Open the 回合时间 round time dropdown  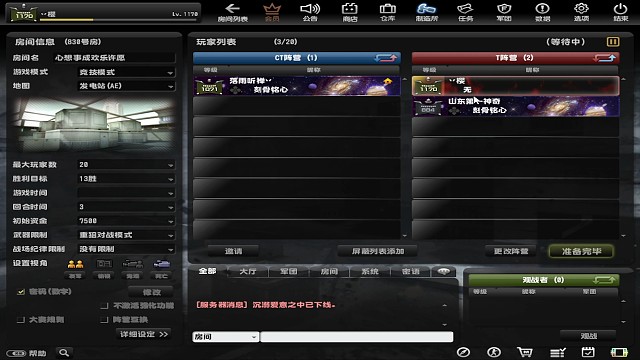[x=126, y=207]
